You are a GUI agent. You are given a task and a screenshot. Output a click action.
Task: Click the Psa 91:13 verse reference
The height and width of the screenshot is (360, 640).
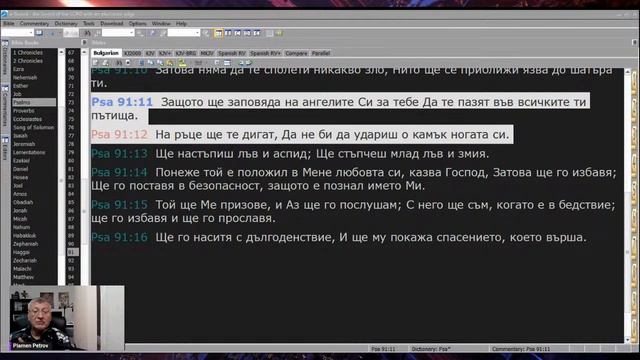pos(119,154)
